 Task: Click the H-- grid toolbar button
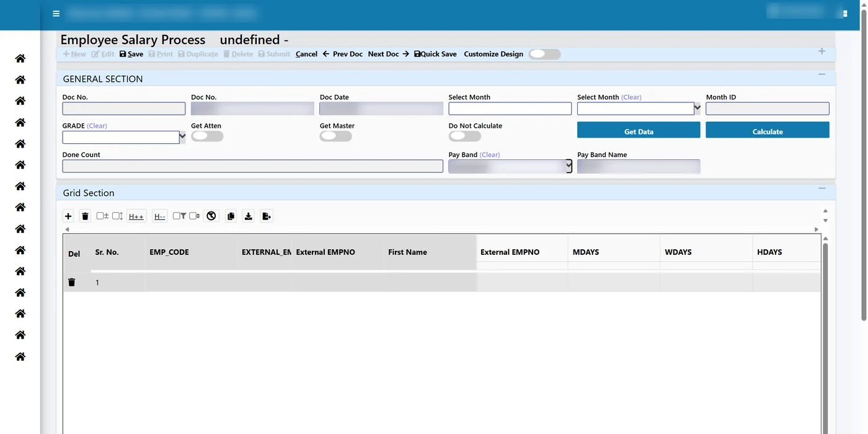159,216
